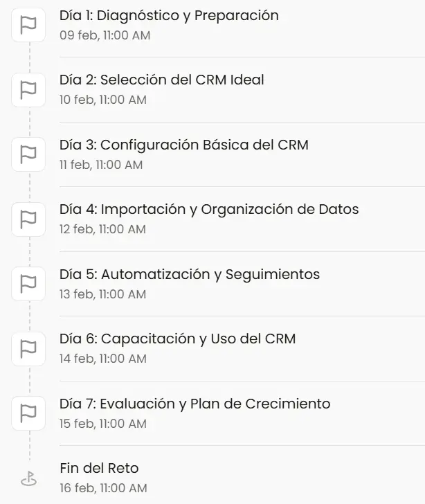Click the Día 7 flag icon
Image resolution: width=425 pixels, height=504 pixels.
tap(28, 413)
